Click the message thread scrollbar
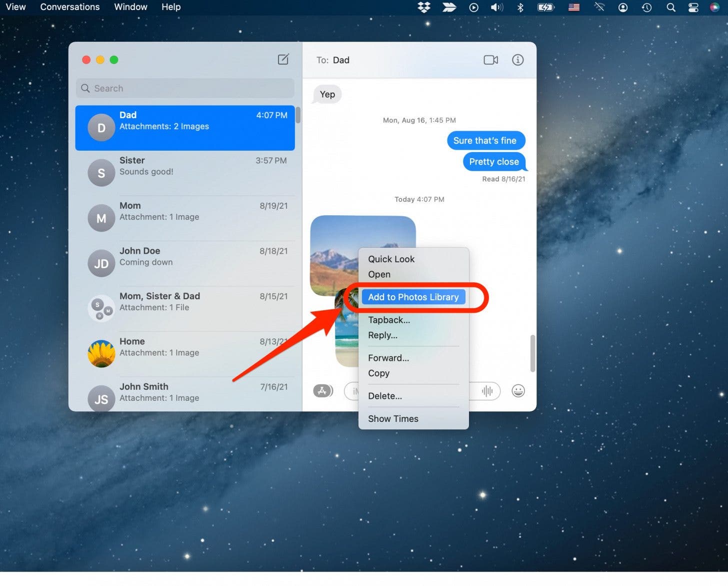 [x=532, y=353]
